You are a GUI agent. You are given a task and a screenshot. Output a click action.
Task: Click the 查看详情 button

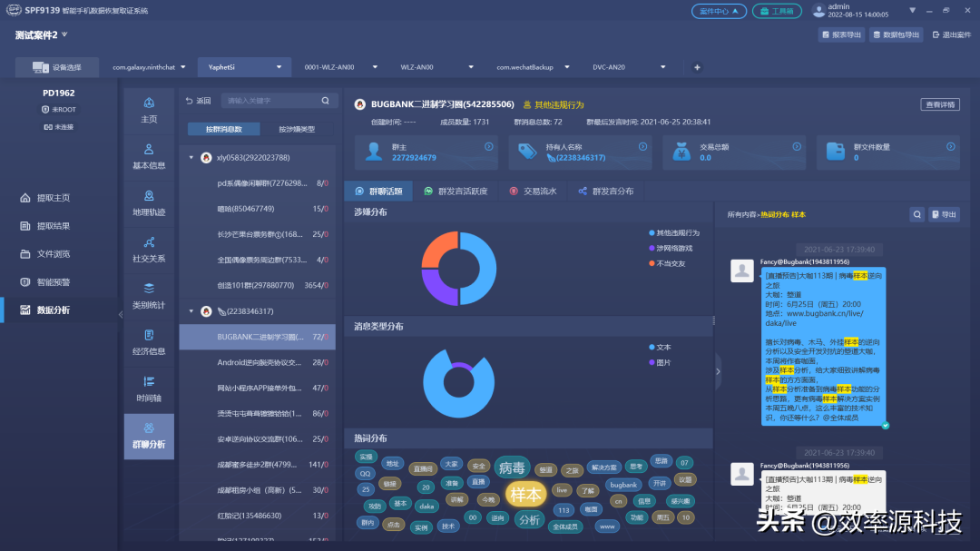(940, 104)
